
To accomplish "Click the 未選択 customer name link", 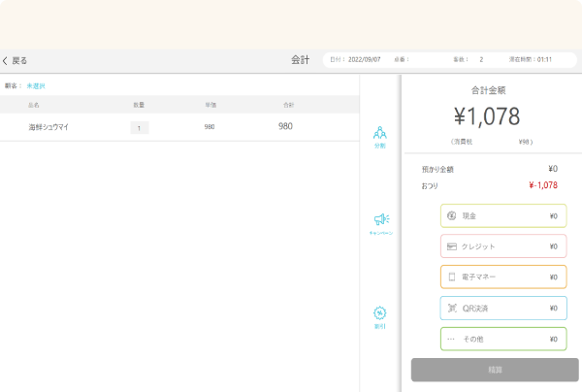I will tap(36, 85).
